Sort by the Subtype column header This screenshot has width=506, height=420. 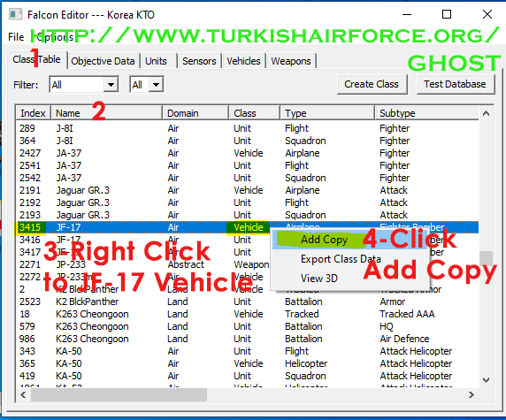click(x=426, y=113)
